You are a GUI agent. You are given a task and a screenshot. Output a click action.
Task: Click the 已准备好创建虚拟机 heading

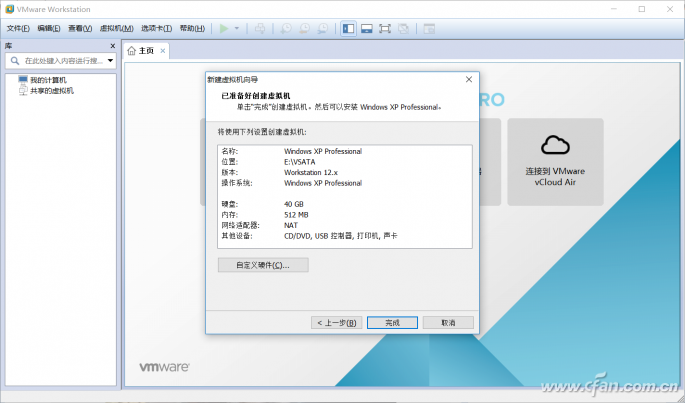256,96
